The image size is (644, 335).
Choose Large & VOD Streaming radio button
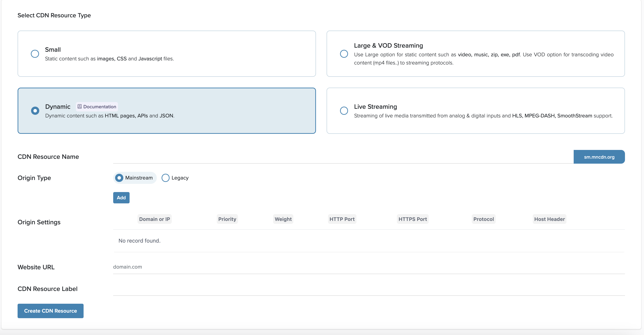coord(344,54)
